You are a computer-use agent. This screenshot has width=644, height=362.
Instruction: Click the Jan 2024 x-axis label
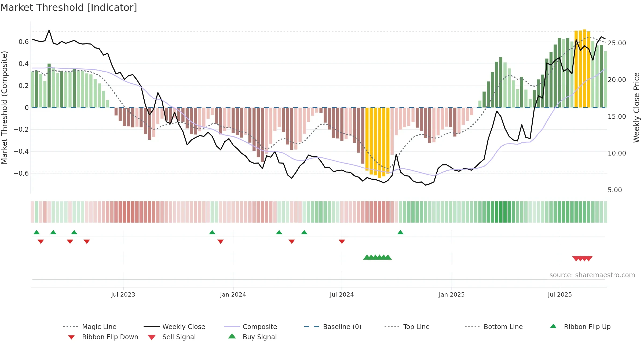pos(233,294)
